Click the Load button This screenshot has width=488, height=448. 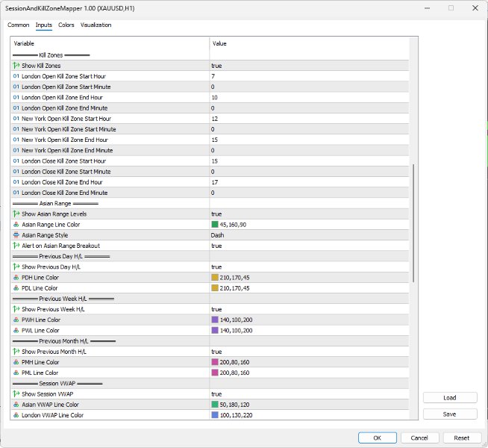450,397
